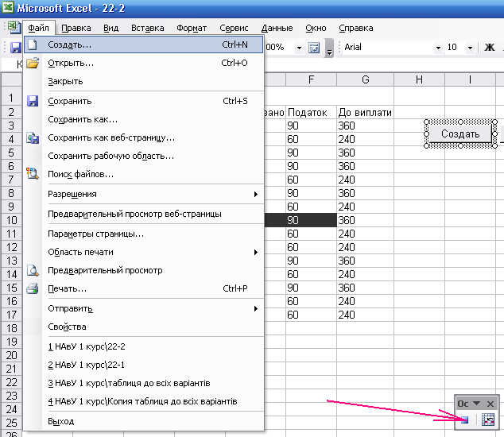The height and width of the screenshot is (437, 504).
Task: Choose Сохранить как... menu entry
Action: point(144,119)
